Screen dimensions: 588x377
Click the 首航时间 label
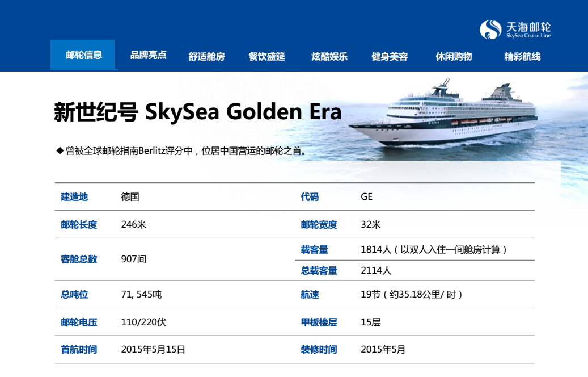point(79,350)
